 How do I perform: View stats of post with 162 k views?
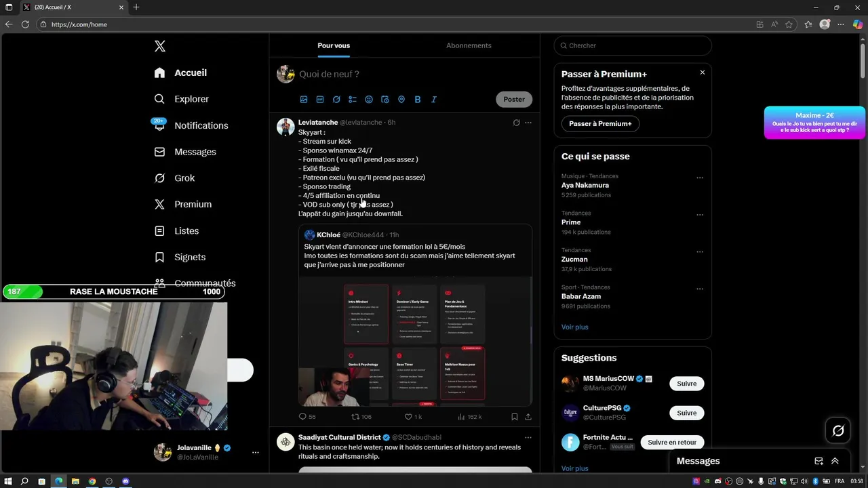click(x=469, y=417)
